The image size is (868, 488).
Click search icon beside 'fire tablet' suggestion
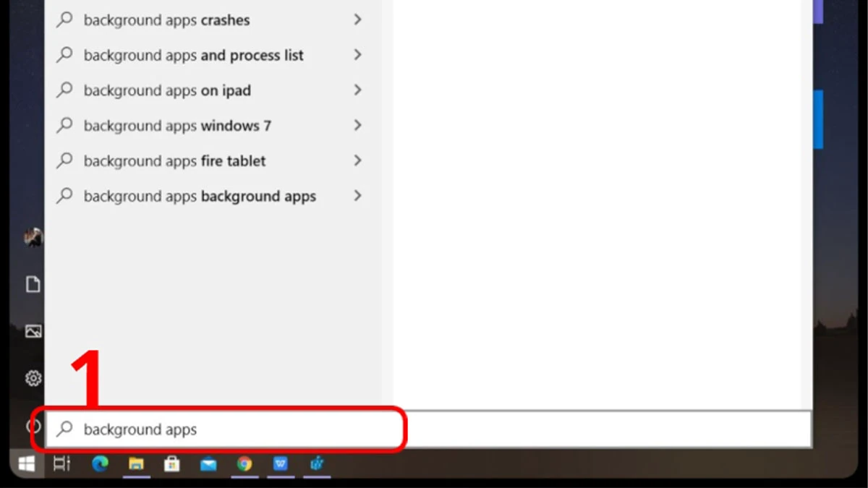pyautogui.click(x=65, y=160)
